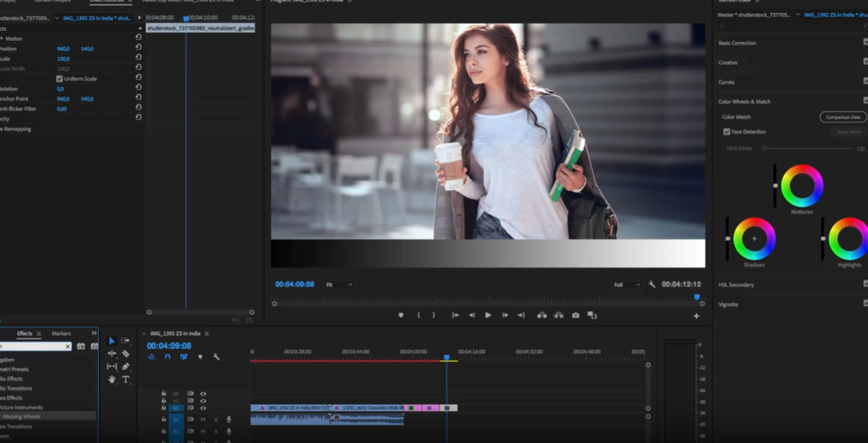This screenshot has width=868, height=443.
Task: Open the Effects panel tab
Action: pyautogui.click(x=24, y=334)
